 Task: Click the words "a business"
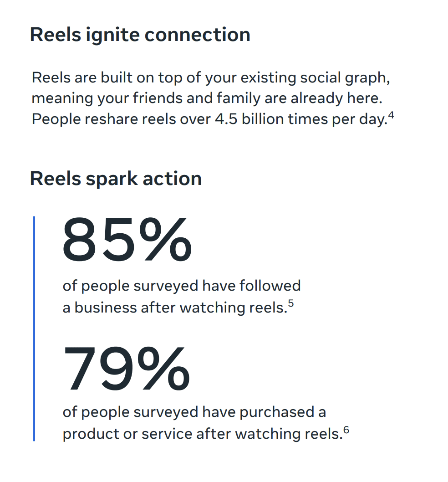[100, 308]
